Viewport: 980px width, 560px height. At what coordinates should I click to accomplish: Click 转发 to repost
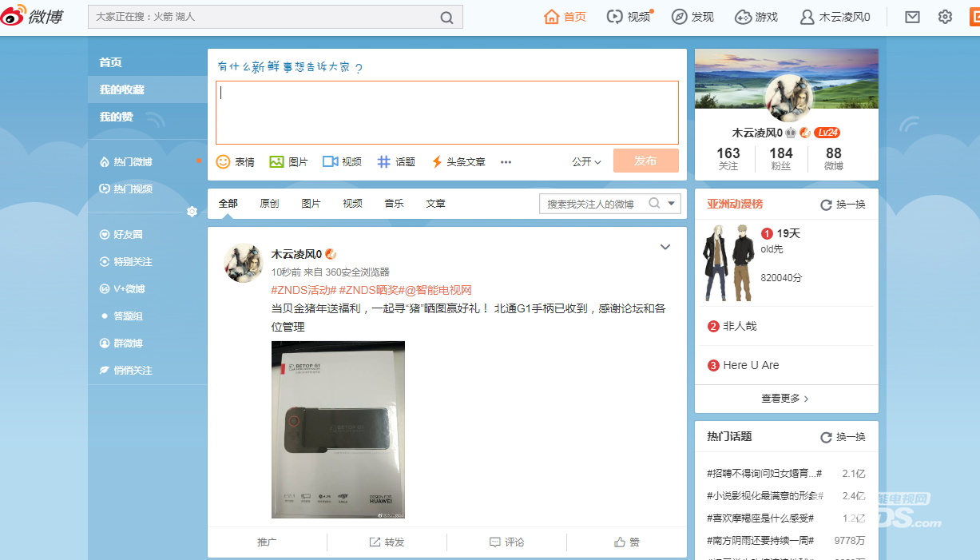tap(387, 542)
